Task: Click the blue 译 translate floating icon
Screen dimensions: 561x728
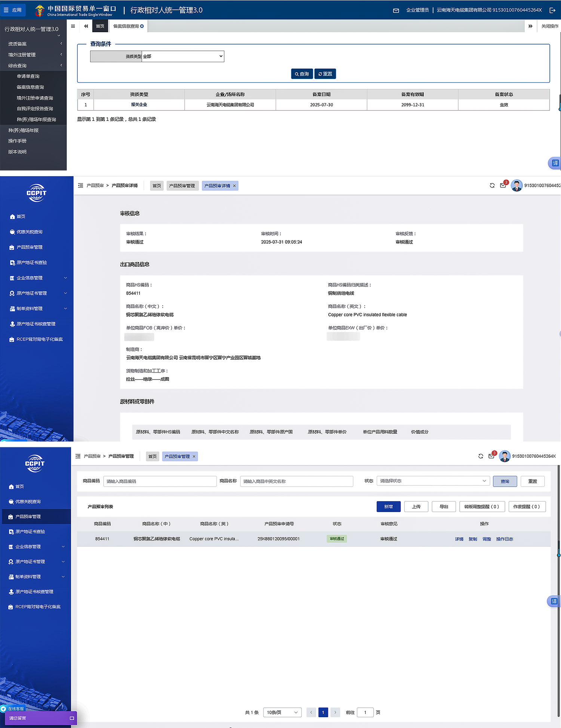Action: (555, 163)
